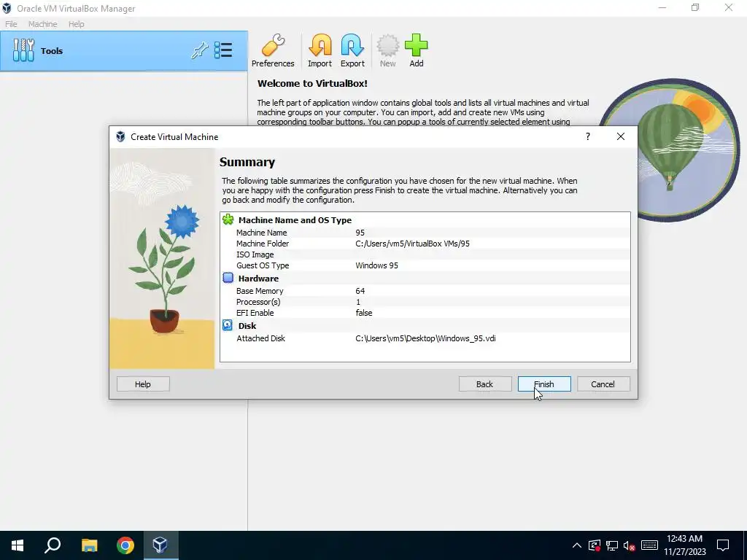Screen dimensions: 747x560
Task: Click the Base Memory value 64
Action: pyautogui.click(x=360, y=290)
